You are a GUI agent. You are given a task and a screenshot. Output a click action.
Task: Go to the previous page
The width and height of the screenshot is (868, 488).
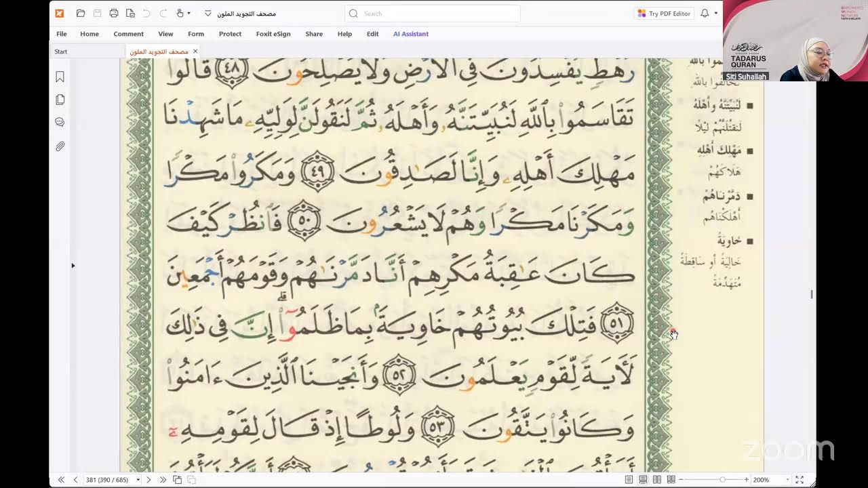(x=75, y=480)
